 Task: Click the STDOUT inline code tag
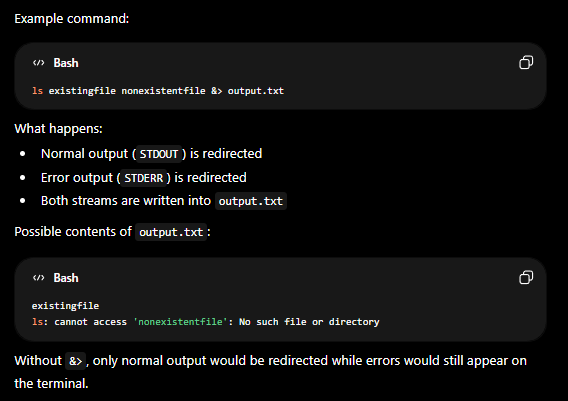(x=159, y=154)
